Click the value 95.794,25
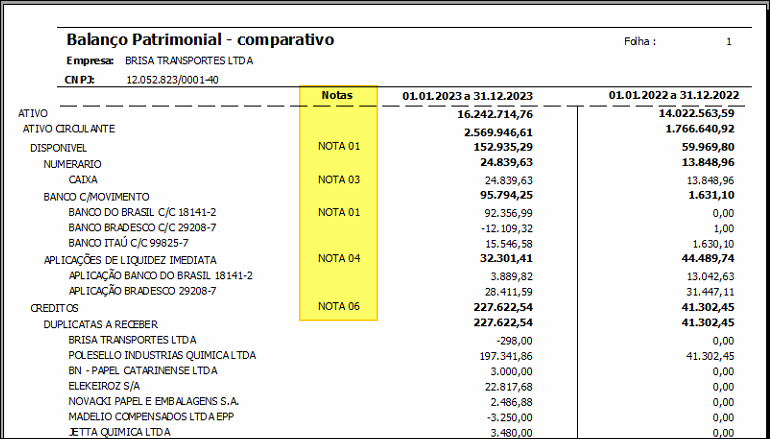The image size is (770, 439). tap(506, 195)
